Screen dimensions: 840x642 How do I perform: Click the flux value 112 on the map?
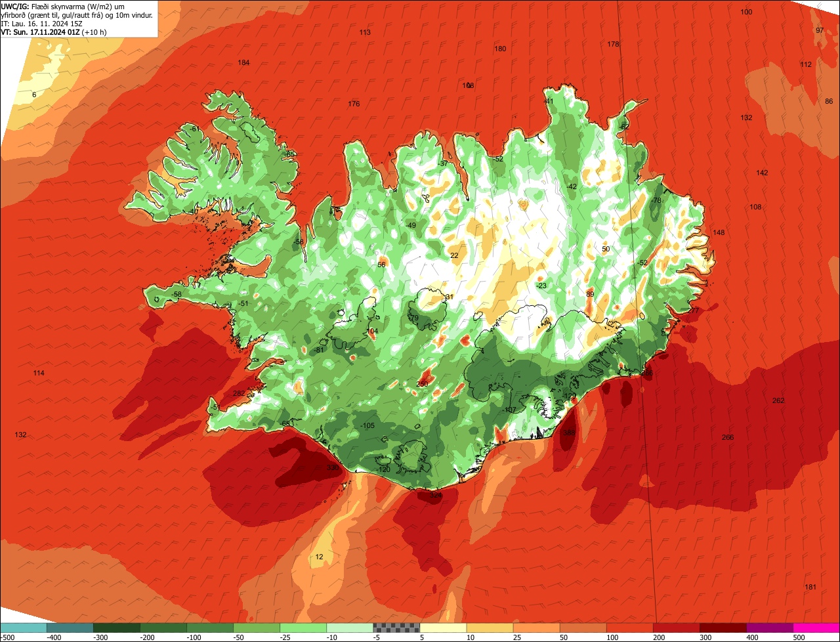[806, 64]
